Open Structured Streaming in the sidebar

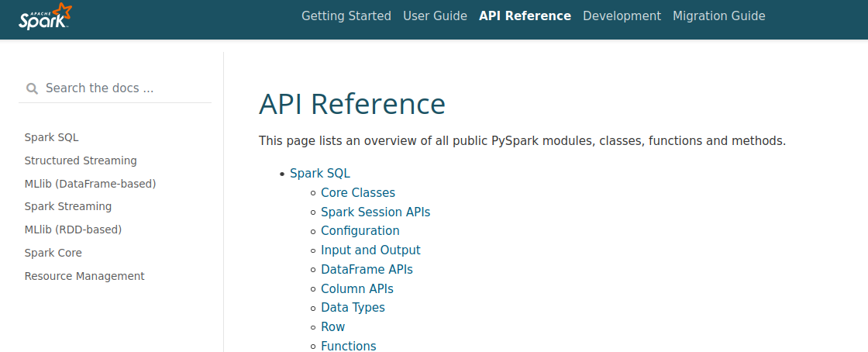(x=81, y=160)
